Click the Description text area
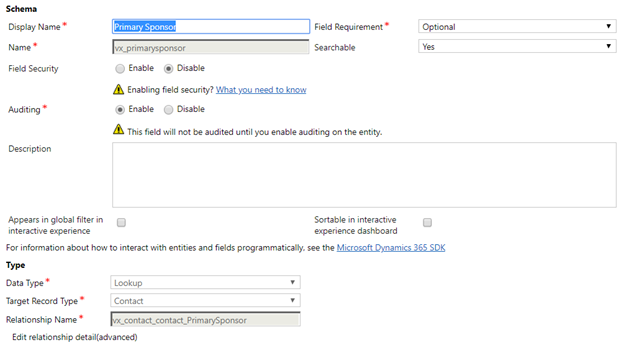The height and width of the screenshot is (363, 624). [x=364, y=175]
